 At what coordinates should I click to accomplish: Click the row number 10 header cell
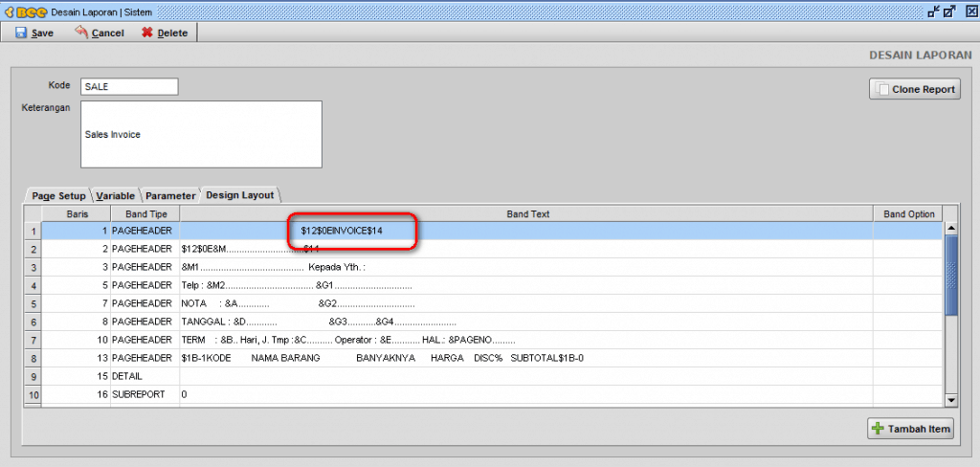(x=33, y=395)
